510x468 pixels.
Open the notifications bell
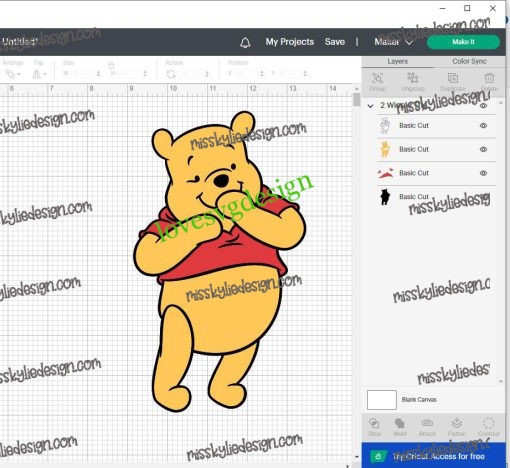pos(245,42)
